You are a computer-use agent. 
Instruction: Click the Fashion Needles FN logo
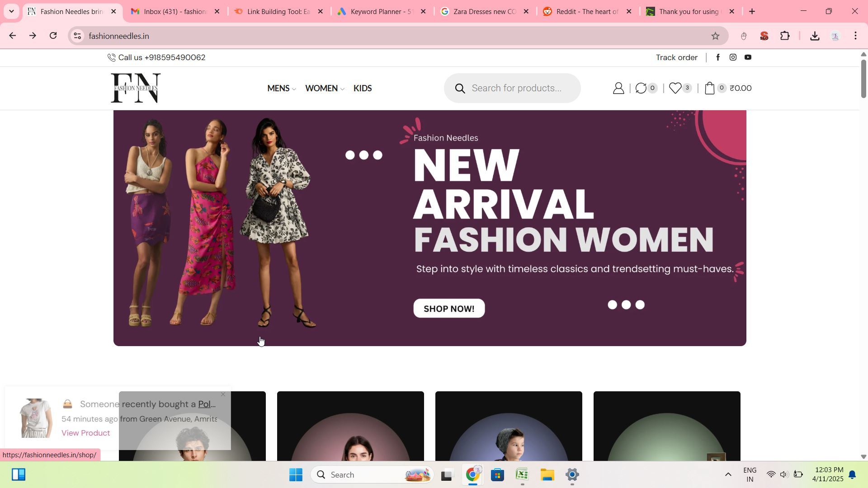coord(136,88)
